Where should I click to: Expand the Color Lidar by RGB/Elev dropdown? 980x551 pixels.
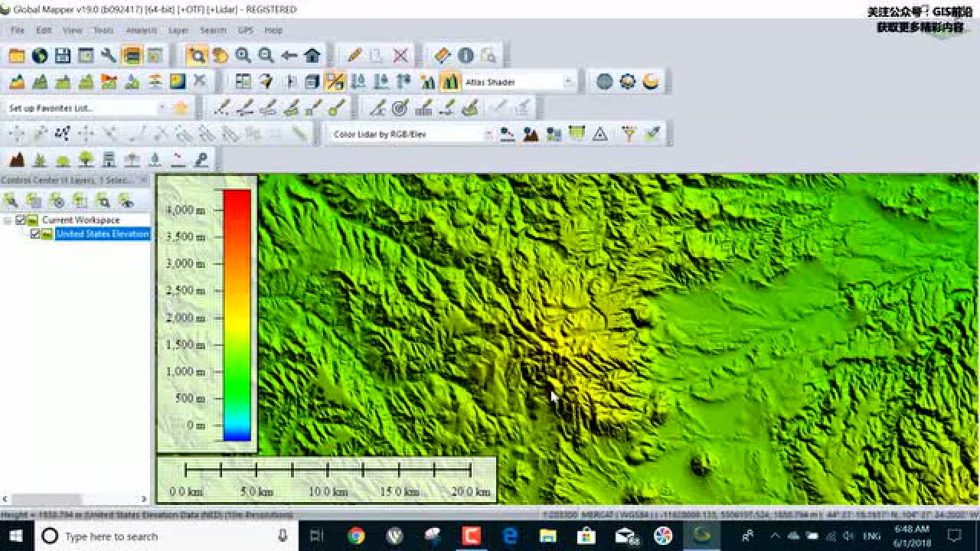point(488,135)
